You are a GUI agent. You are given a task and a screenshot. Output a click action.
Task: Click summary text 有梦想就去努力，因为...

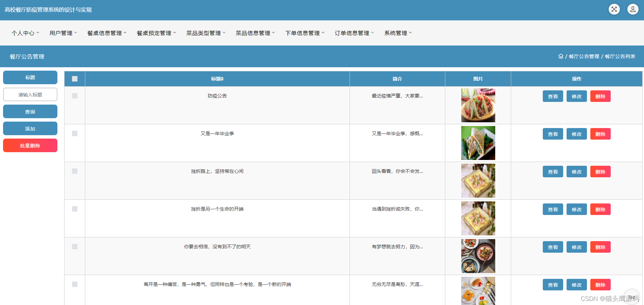click(x=397, y=247)
